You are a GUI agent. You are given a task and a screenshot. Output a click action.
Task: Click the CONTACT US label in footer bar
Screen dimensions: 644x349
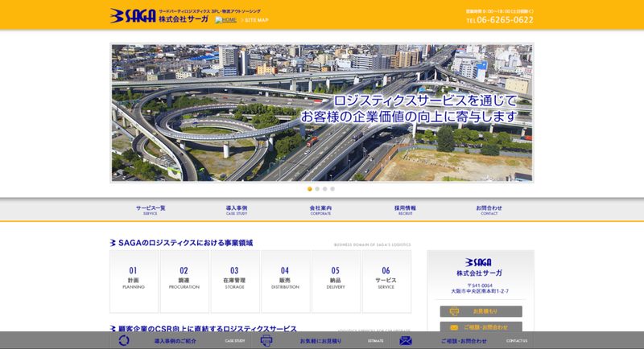click(x=517, y=341)
